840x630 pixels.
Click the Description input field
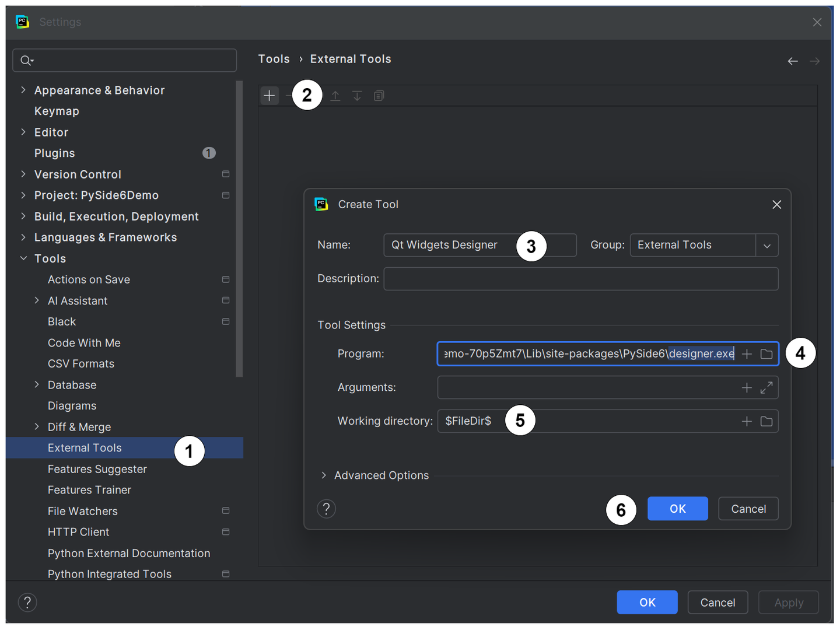pos(581,278)
